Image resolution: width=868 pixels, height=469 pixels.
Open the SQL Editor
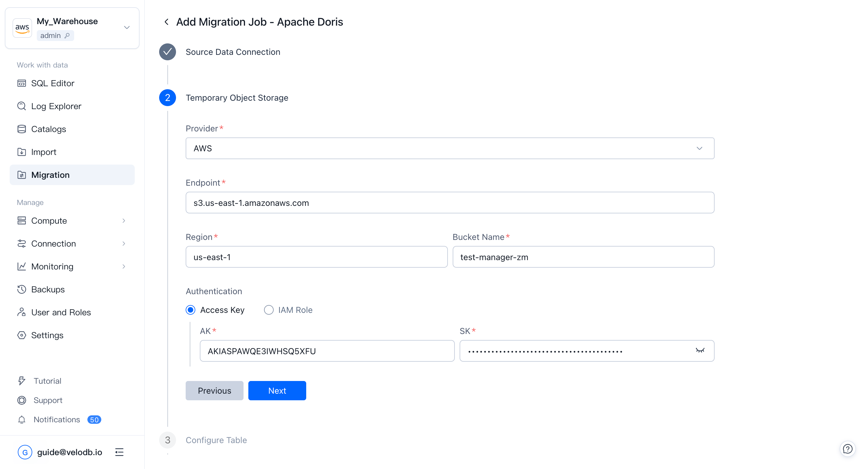[x=52, y=83]
